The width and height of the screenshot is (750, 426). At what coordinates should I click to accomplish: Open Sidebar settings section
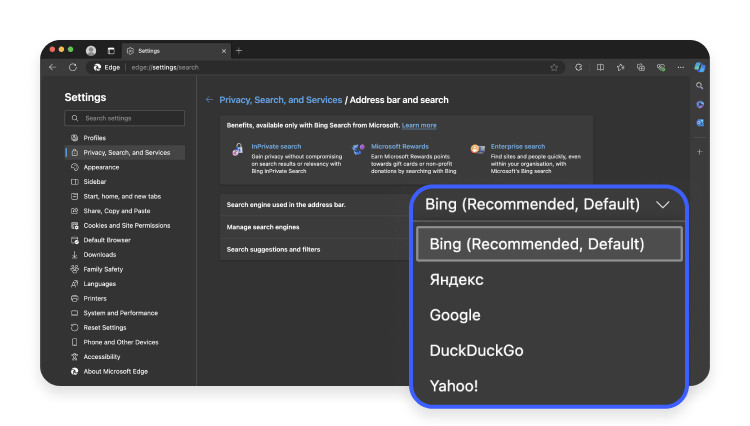125,182
